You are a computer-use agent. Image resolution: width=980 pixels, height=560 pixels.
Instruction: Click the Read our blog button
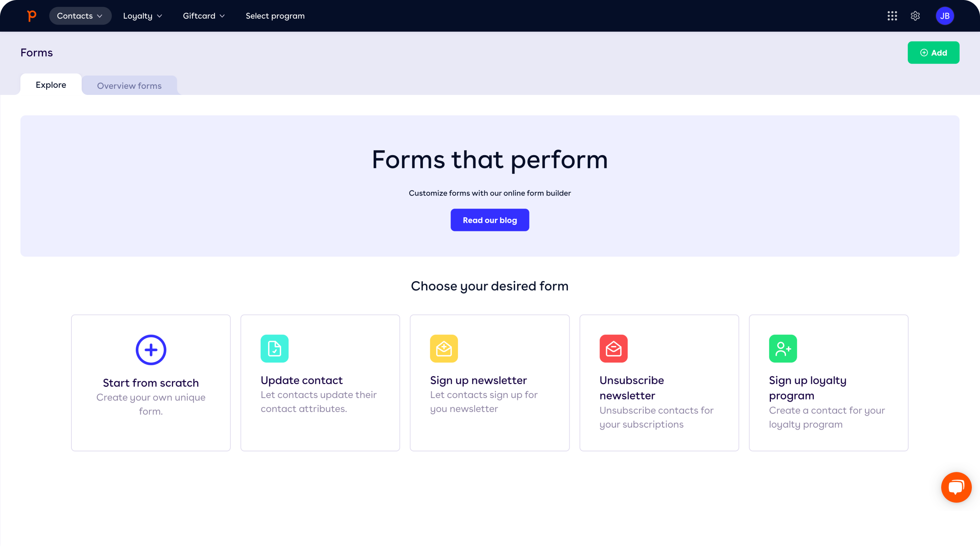[490, 220]
